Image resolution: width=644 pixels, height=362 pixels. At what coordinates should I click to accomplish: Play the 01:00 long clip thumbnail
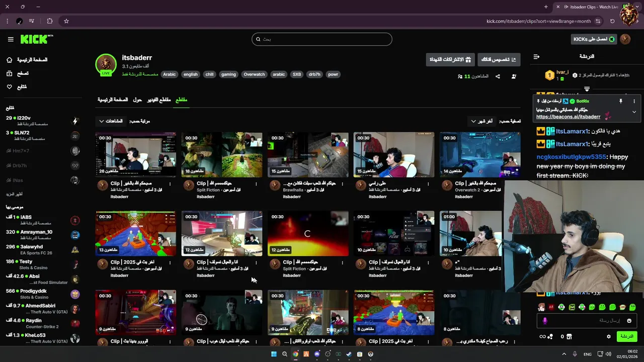click(x=471, y=233)
